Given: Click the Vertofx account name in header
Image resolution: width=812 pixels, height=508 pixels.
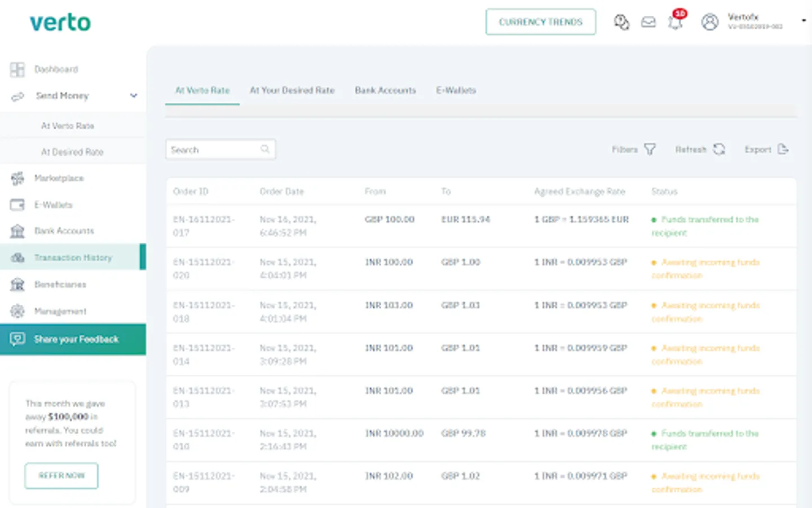Looking at the screenshot, I should (743, 17).
